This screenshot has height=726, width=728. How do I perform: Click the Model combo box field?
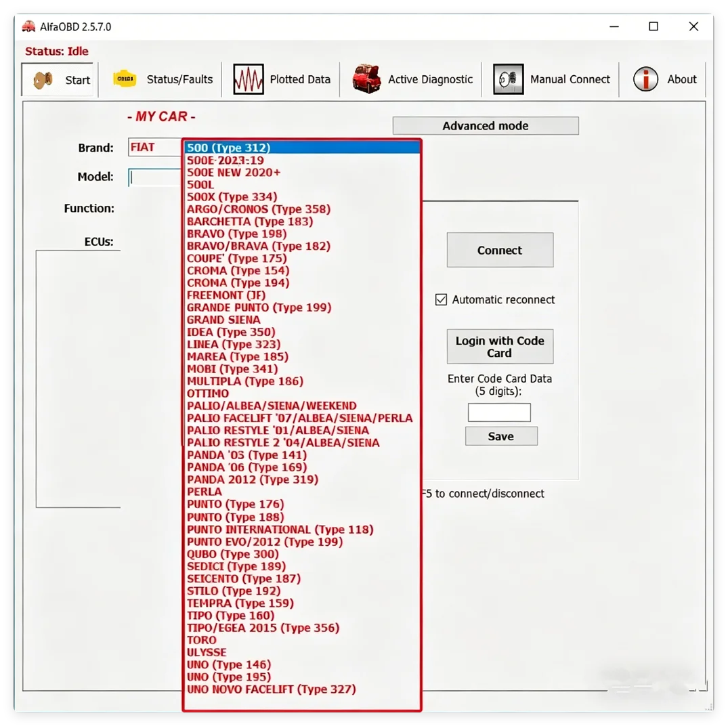point(155,177)
